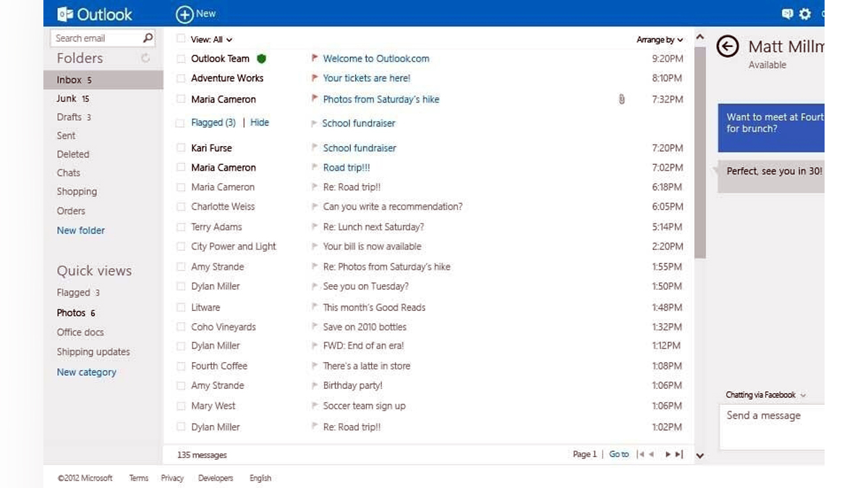This screenshot has height=488, width=868.
Task: Flag the Soccer team sign up email
Action: pyautogui.click(x=315, y=406)
